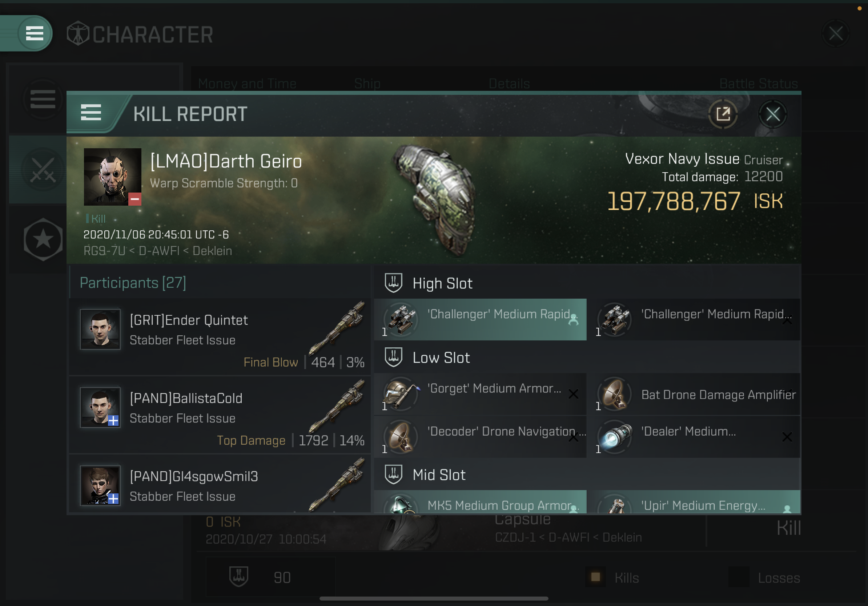Switch to the Money and Time tab
Viewport: 868px width, 606px height.
247,84
